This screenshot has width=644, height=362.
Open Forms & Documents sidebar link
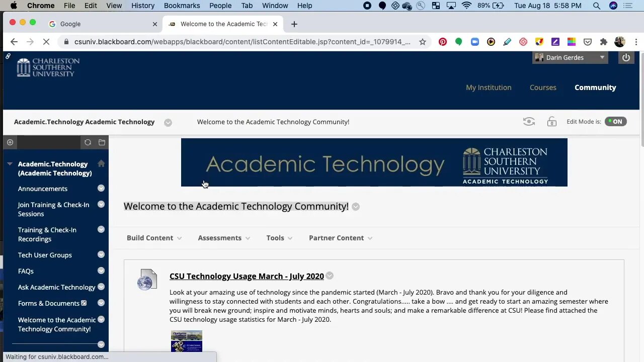tap(49, 303)
